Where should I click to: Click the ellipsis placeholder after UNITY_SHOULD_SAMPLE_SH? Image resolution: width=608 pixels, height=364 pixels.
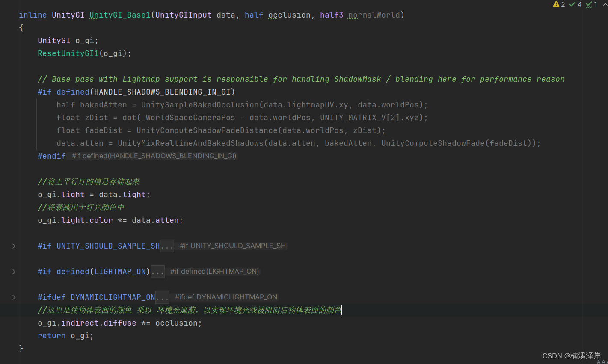(x=167, y=246)
